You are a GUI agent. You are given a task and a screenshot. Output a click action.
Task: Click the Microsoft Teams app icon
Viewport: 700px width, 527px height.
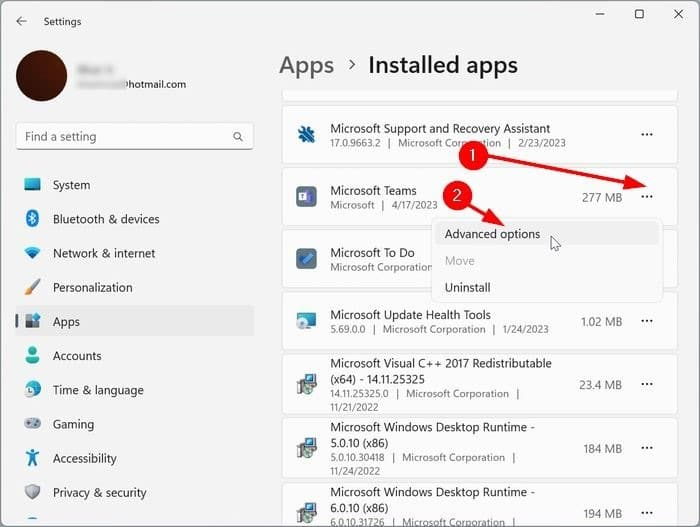click(306, 197)
